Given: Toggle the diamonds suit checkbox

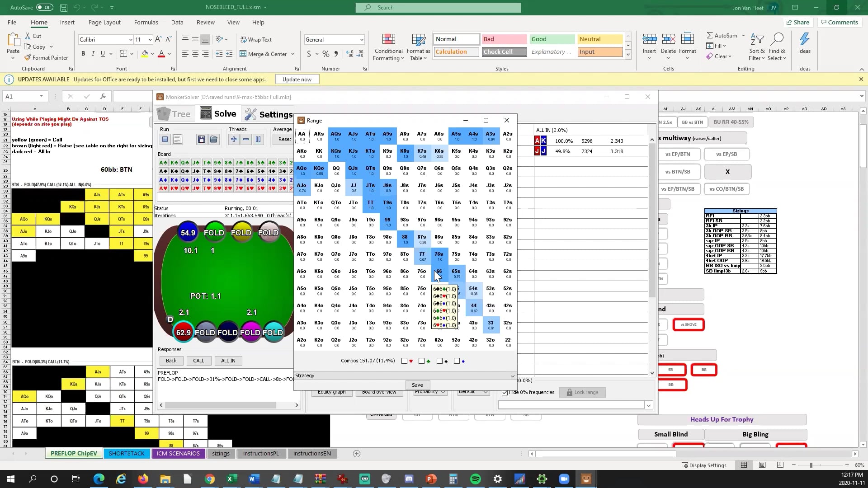Looking at the screenshot, I should [457, 361].
